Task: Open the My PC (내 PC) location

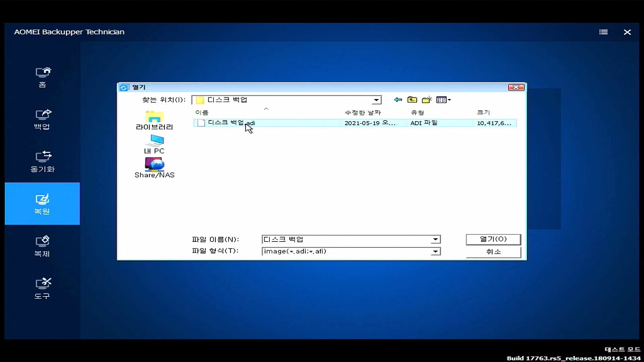Action: [154, 145]
